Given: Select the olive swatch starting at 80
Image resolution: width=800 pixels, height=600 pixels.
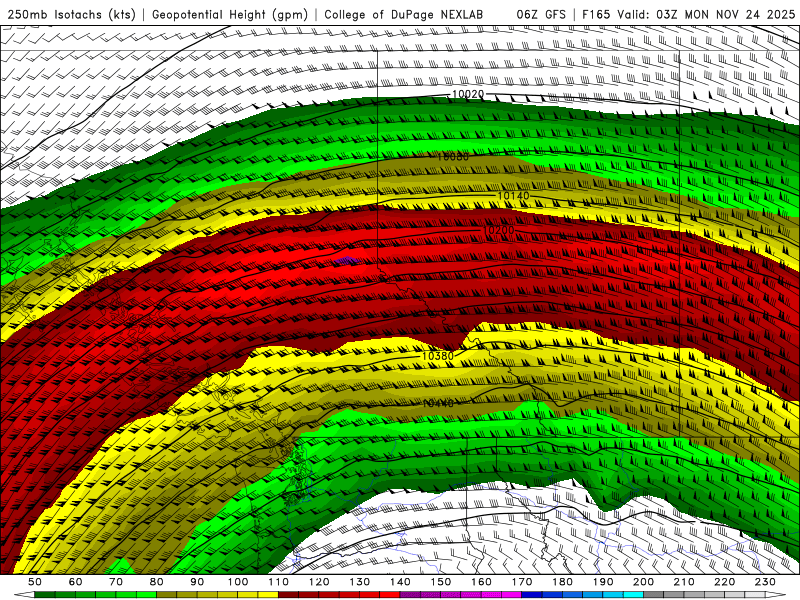Looking at the screenshot, I should click(x=167, y=595).
